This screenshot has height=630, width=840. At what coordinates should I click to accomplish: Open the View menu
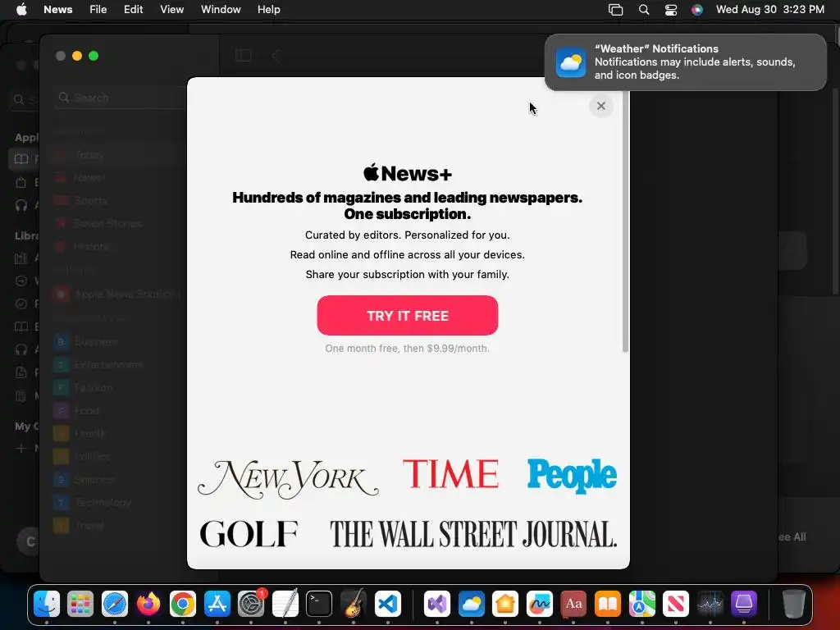tap(172, 10)
